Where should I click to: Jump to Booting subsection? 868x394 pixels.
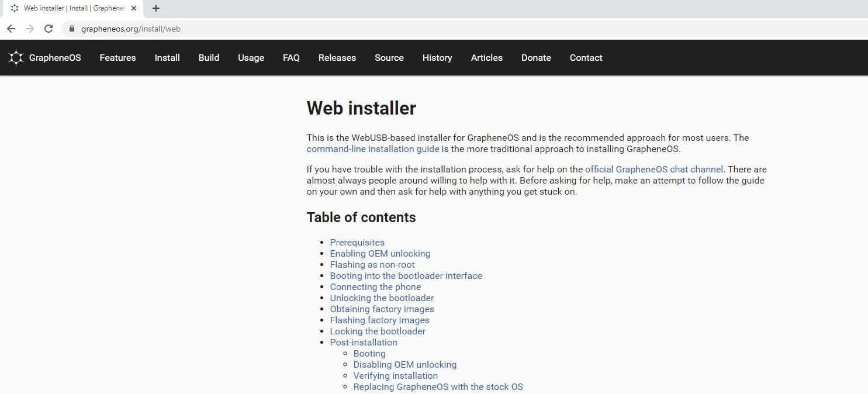tap(369, 354)
